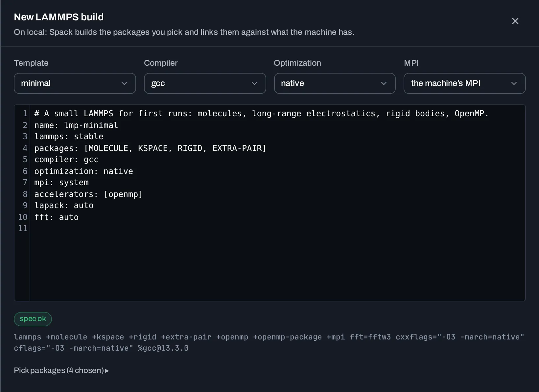The height and width of the screenshot is (392, 539).
Task: Click editor line 'compiler: gcc'
Action: [x=66, y=160]
